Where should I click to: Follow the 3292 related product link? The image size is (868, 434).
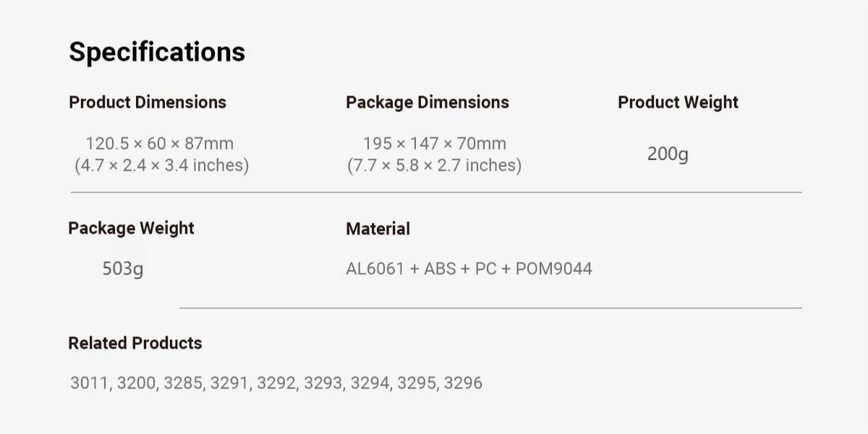(x=276, y=383)
